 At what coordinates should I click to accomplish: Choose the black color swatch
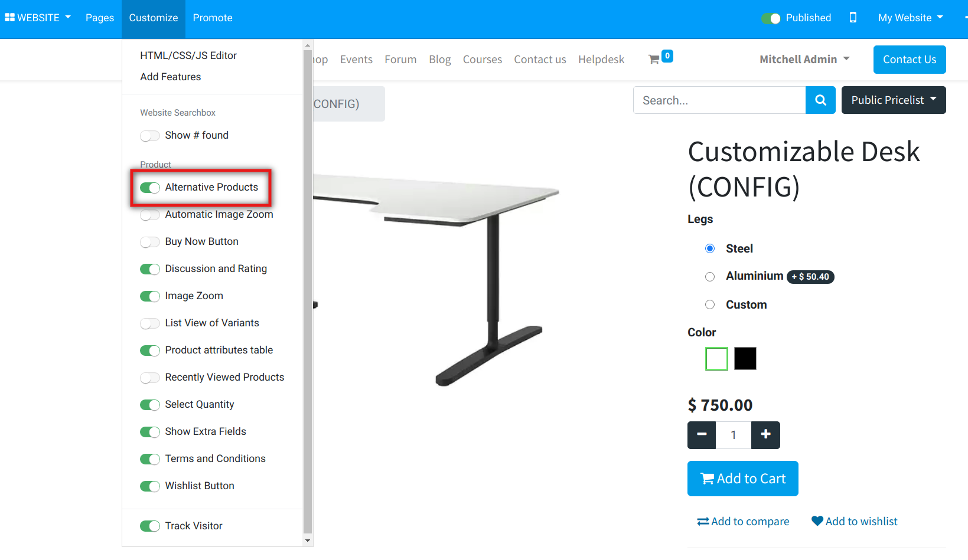tap(745, 359)
